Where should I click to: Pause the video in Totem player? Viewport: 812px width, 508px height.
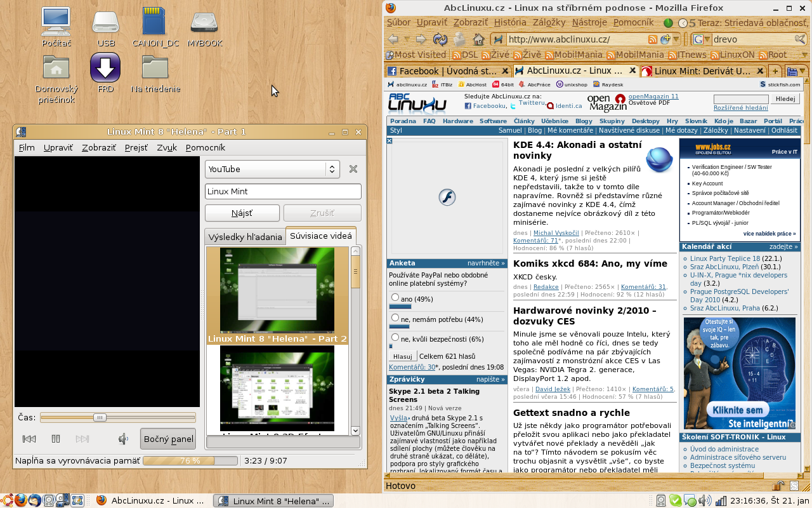56,439
